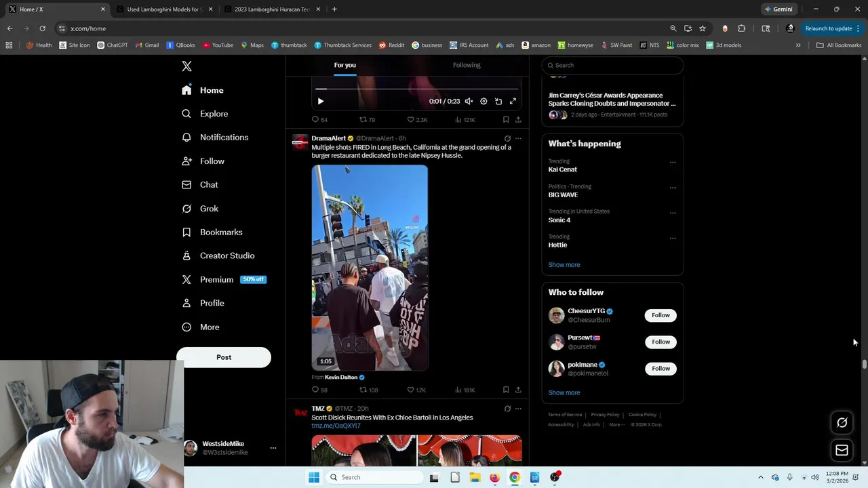The height and width of the screenshot is (488, 868).
Task: Bookmark the DramaAlert post
Action: coord(506,390)
